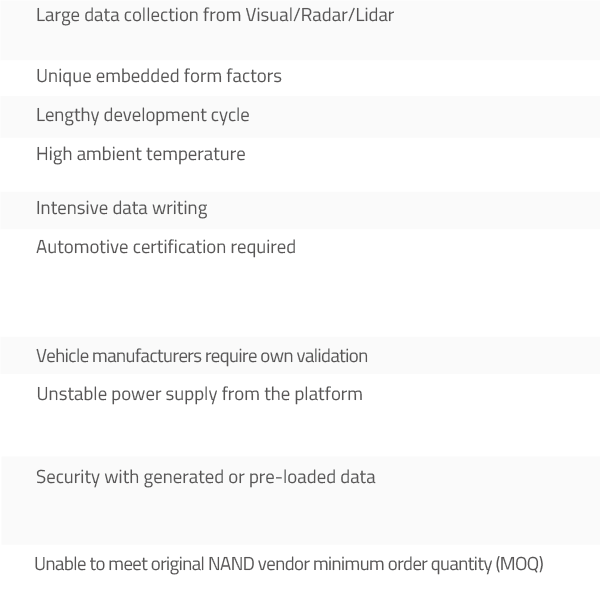
Task: Click 'Security with generated or pre-loaded data'
Action: coord(205,477)
